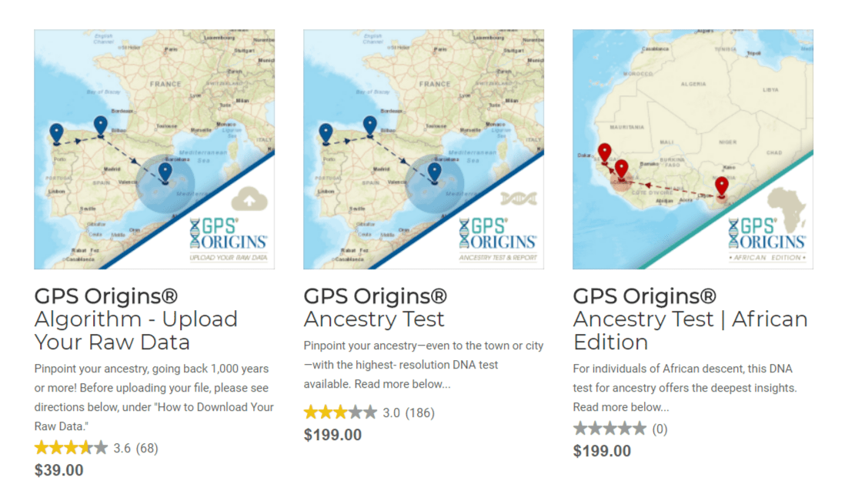Click the Upload Your Raw Data product image
This screenshot has width=858, height=504.
tap(155, 149)
